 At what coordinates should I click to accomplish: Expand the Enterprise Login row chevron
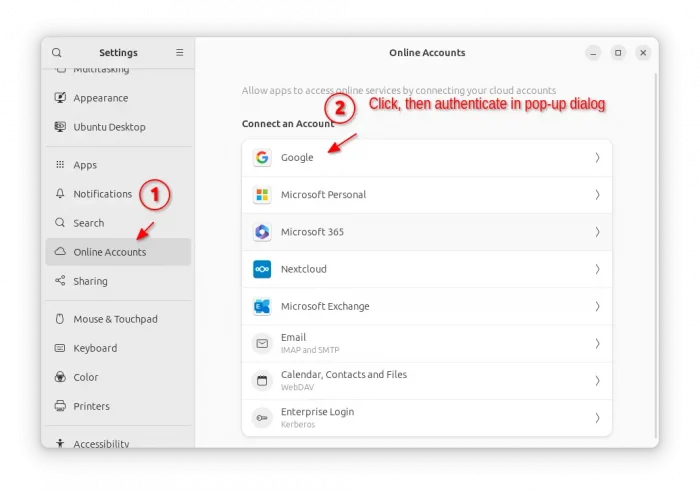tap(597, 418)
